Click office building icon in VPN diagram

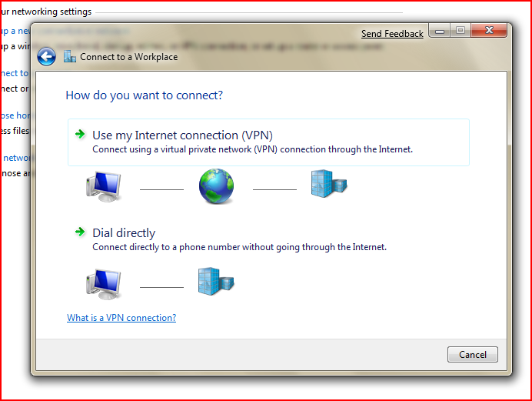click(x=328, y=185)
